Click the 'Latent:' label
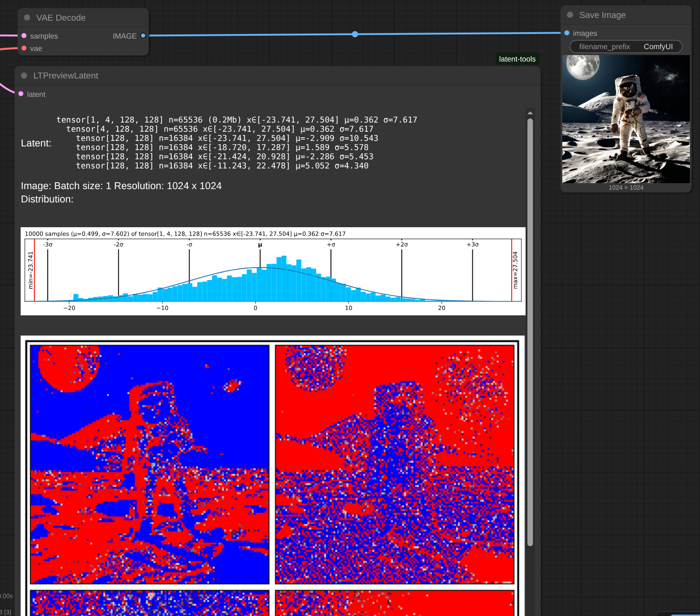The height and width of the screenshot is (616, 700). [36, 143]
